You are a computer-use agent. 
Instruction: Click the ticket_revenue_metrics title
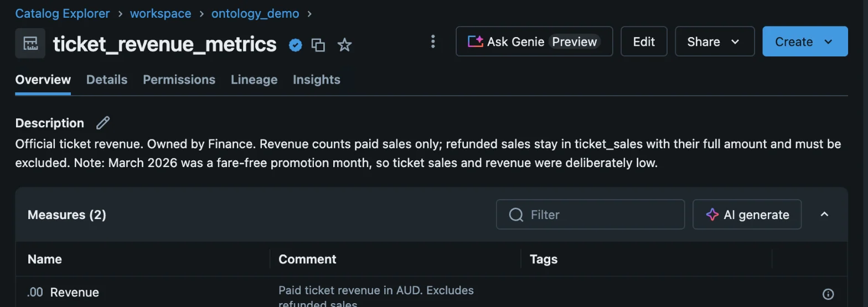click(165, 44)
